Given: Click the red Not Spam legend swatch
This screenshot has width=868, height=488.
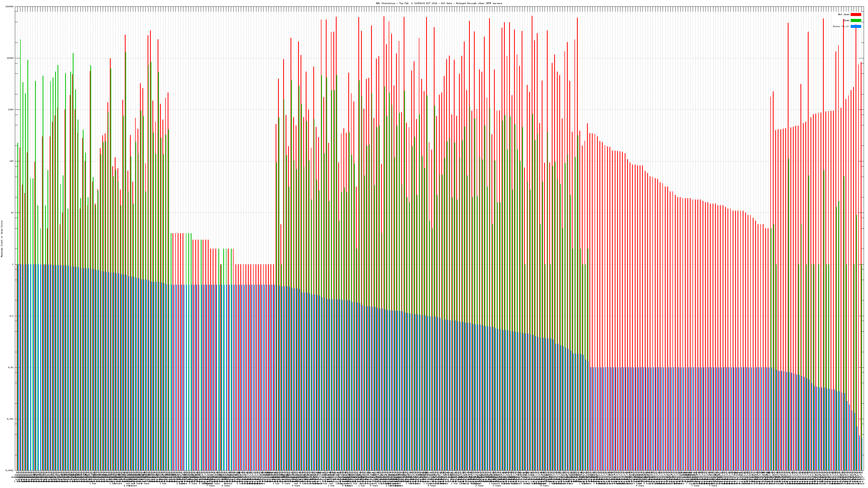Looking at the screenshot, I should click(856, 14).
